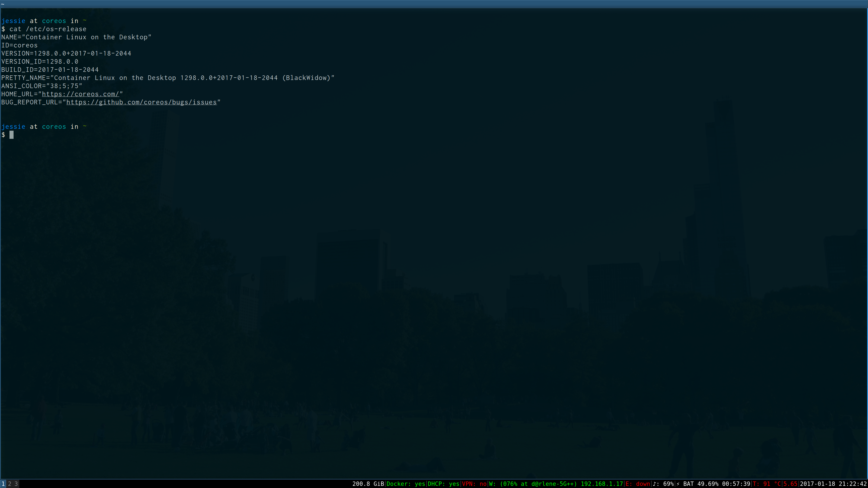Click the BUILD_ID=2017-01-18-2044 line
The image size is (868, 488).
click(50, 70)
